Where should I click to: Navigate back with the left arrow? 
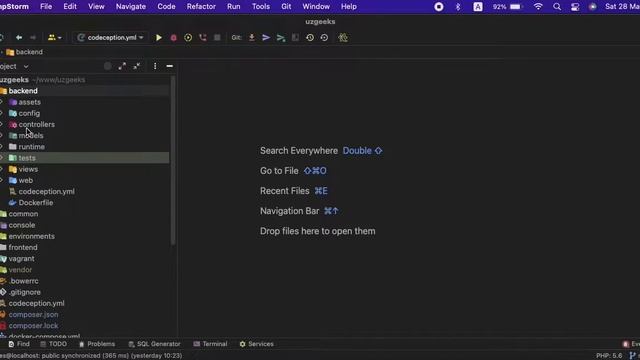(19, 38)
